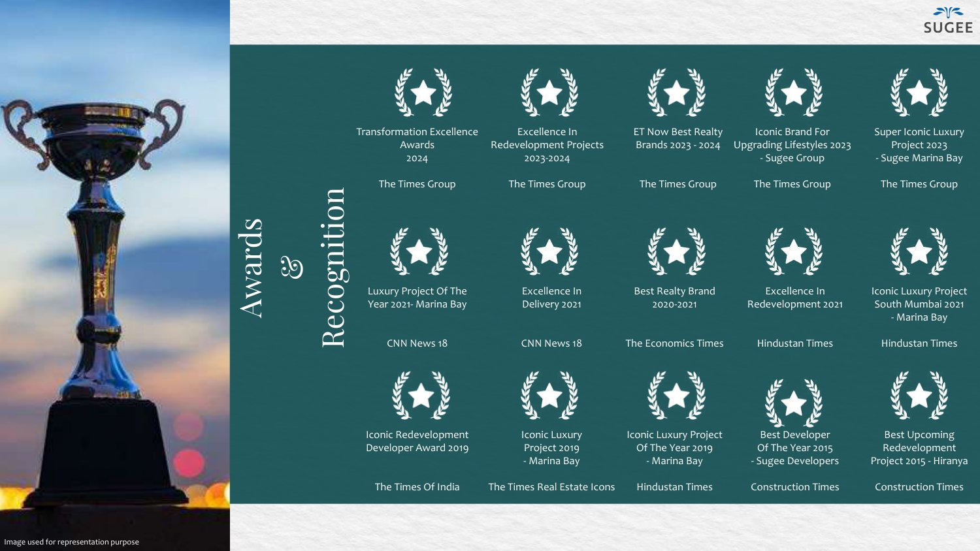Screen dimensions: 980x551
Task: Click the trophy photo
Action: coord(115,275)
